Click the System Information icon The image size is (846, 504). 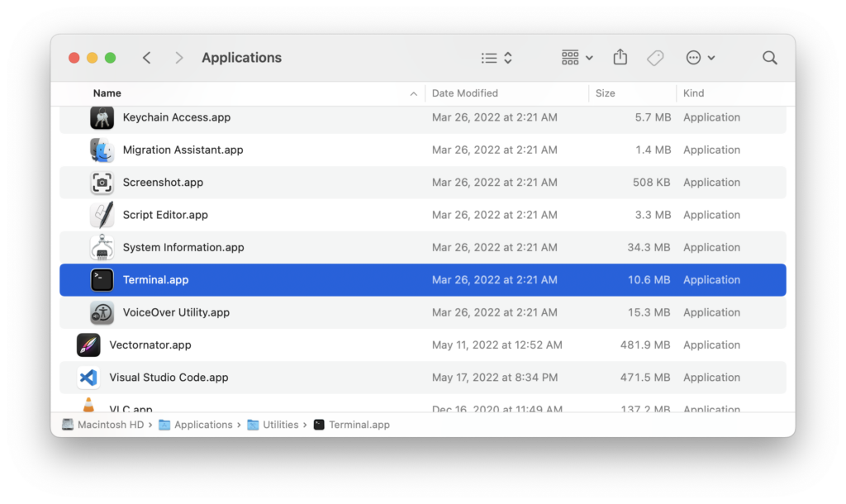point(101,247)
